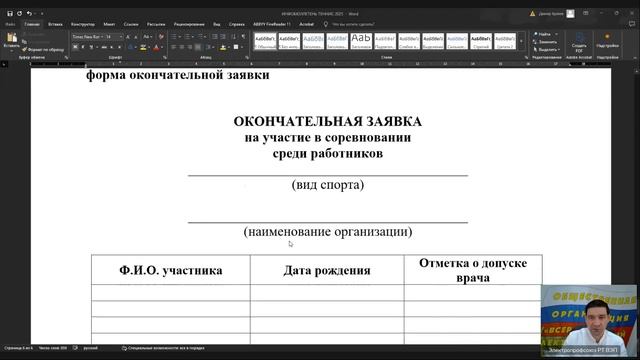Switch to the ABBYY FineReader 11 tab

(x=272, y=24)
